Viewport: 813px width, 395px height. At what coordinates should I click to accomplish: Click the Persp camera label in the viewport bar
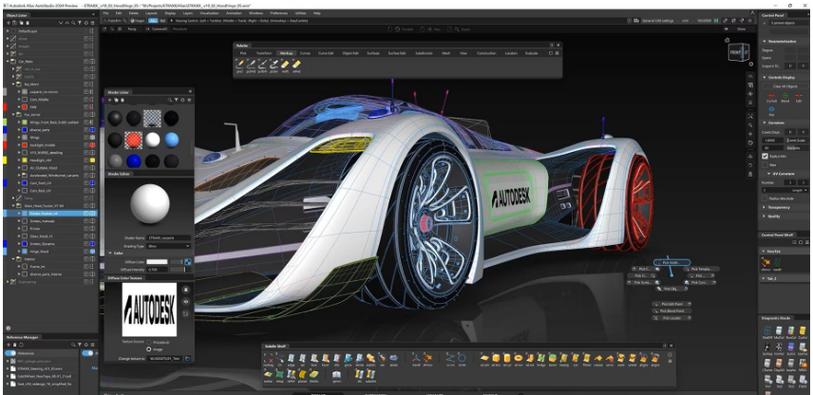tap(132, 29)
